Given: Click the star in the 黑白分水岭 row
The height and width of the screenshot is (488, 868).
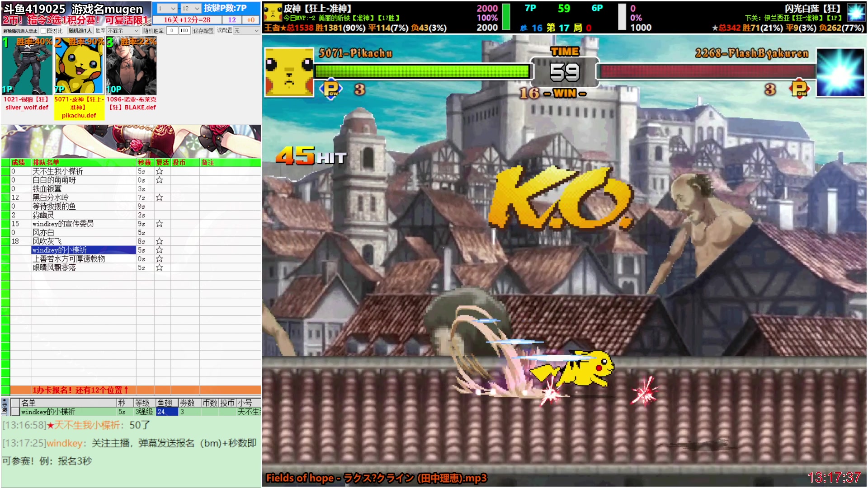Looking at the screenshot, I should coord(159,197).
